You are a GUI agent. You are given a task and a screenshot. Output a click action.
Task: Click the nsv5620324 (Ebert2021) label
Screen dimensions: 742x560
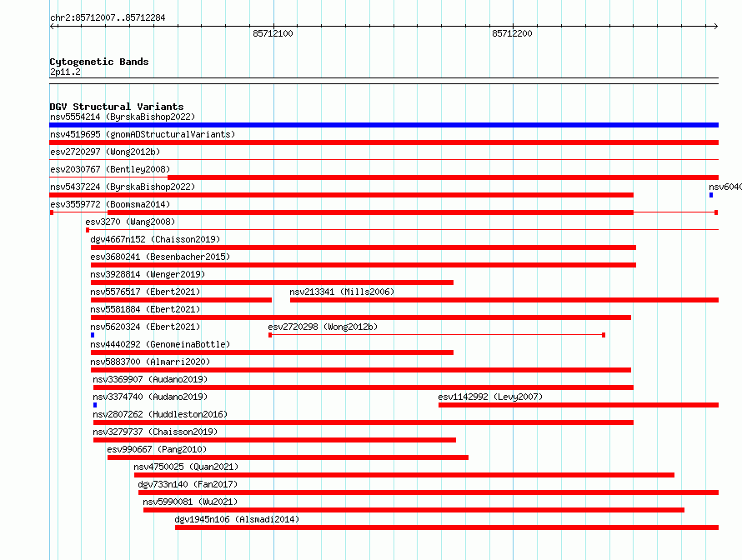click(145, 327)
